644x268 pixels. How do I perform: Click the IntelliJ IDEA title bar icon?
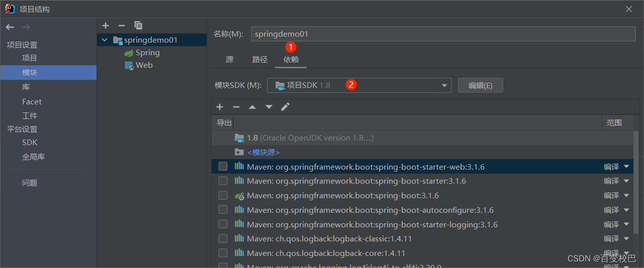[10, 9]
